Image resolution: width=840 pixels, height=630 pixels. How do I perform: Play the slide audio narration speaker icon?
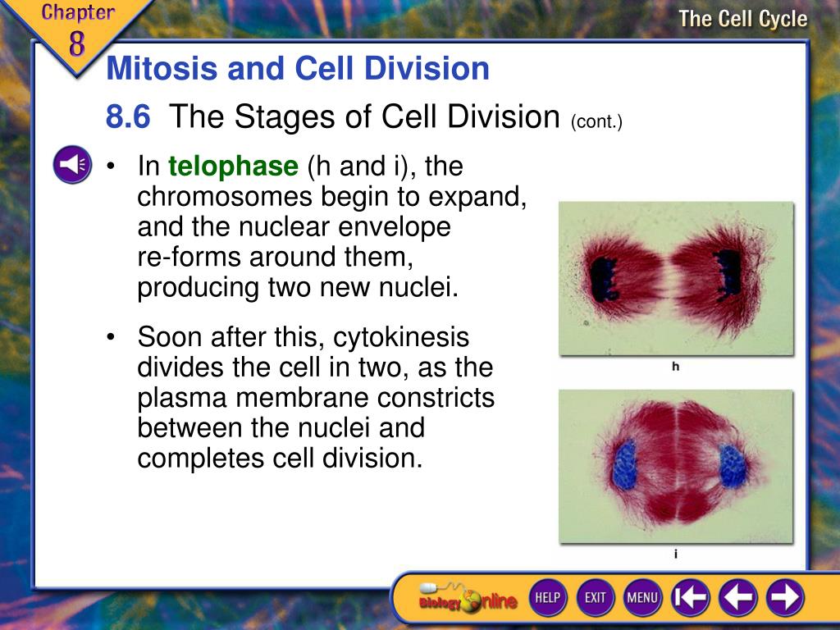tap(72, 164)
